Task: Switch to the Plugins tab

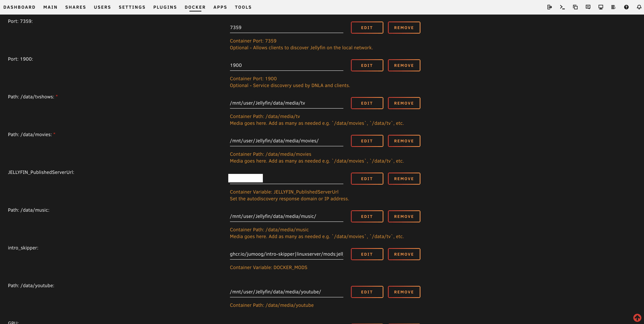Action: coord(165,7)
